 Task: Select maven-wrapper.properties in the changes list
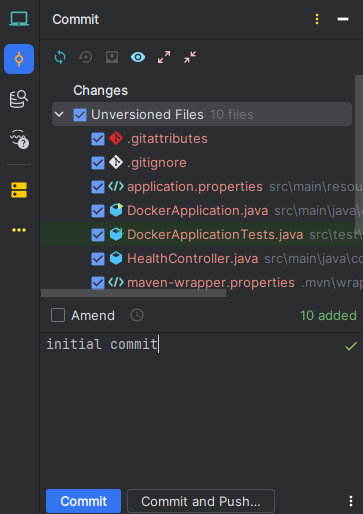(x=211, y=283)
